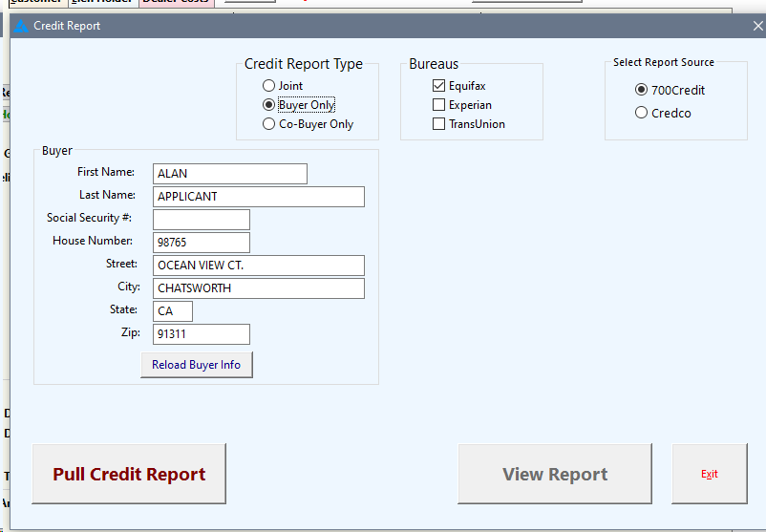Choose the Co-Buyer Only report type
This screenshot has height=532, width=766.
point(269,124)
